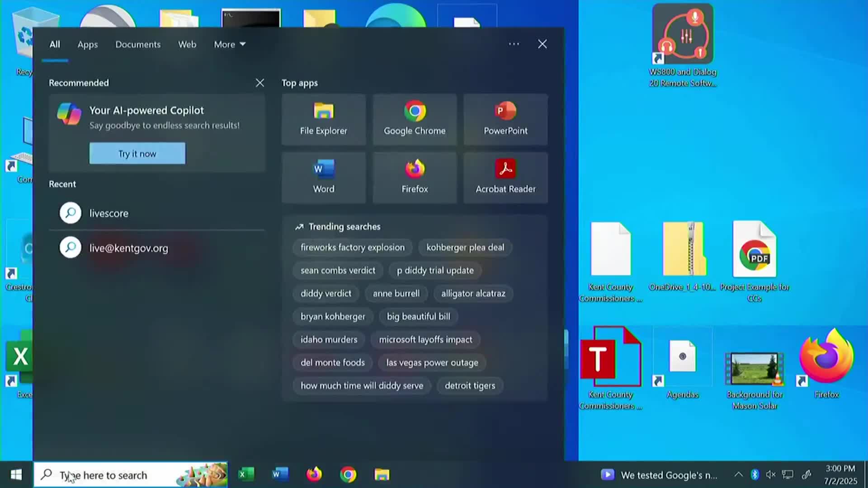Switch to the Apps search tab
Viewport: 868px width, 488px height.
point(87,44)
